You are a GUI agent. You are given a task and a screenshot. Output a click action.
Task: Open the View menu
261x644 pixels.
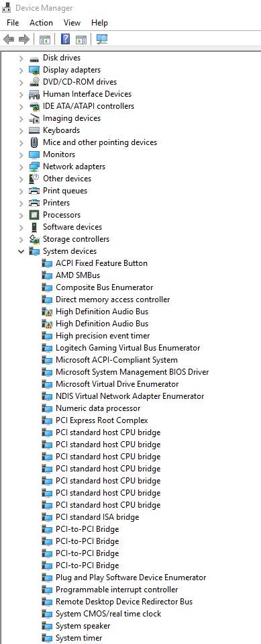point(72,23)
